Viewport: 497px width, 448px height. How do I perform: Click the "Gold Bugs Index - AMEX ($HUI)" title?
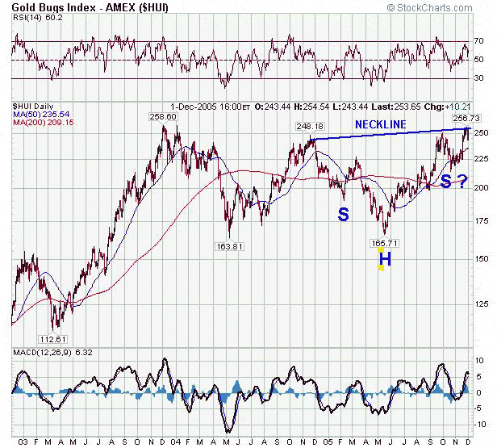click(90, 7)
